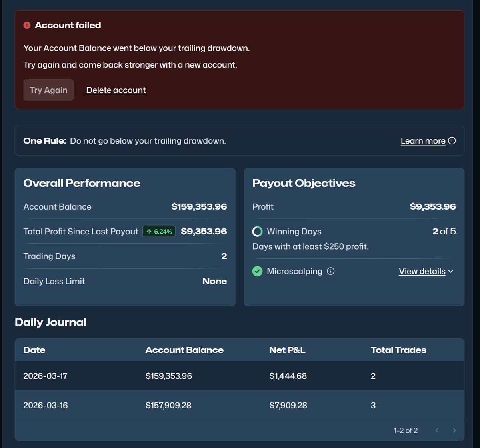Click the $159,353.96 cell in 2026-03-17 row
480x448 pixels.
click(169, 376)
